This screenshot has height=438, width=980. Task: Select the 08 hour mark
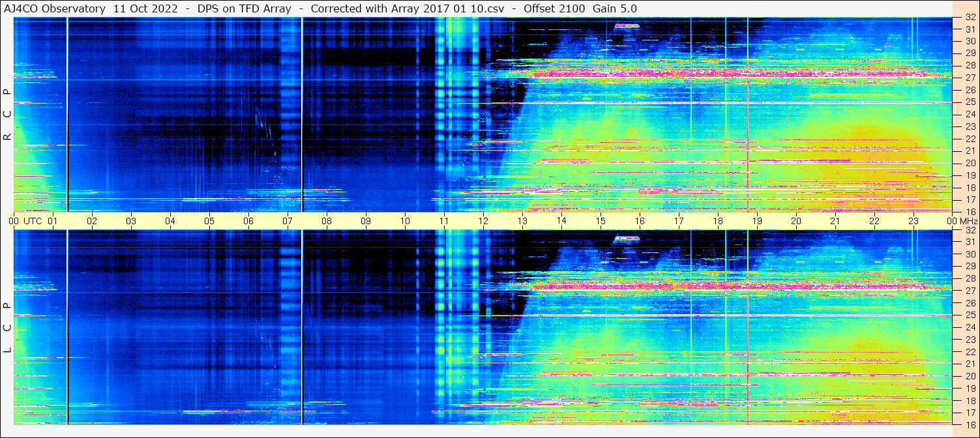pos(327,222)
